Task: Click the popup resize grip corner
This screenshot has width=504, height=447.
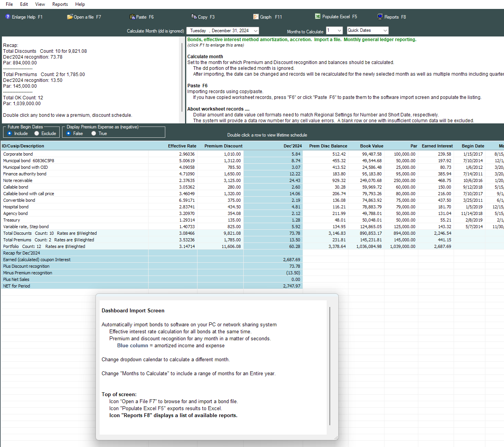Action: 336,438
